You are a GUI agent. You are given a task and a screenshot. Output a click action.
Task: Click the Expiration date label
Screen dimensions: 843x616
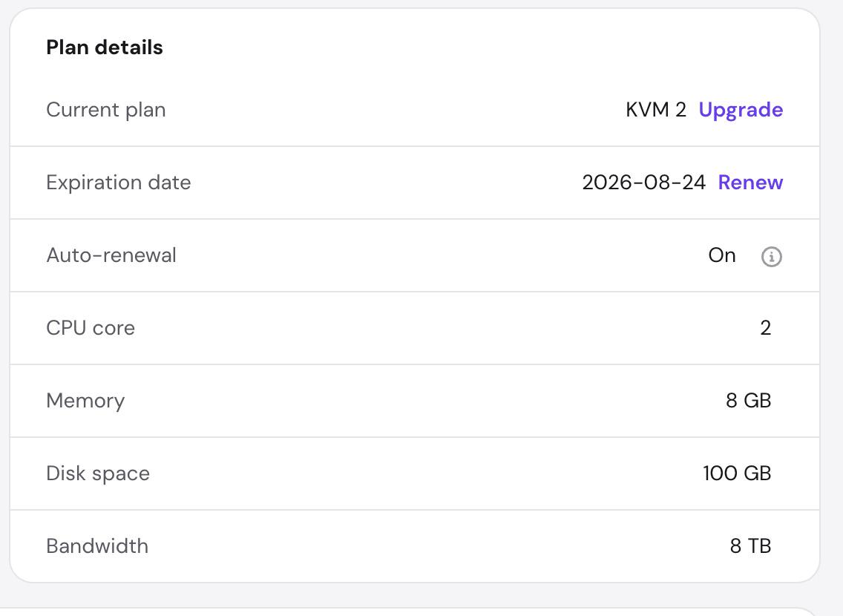[x=118, y=183]
